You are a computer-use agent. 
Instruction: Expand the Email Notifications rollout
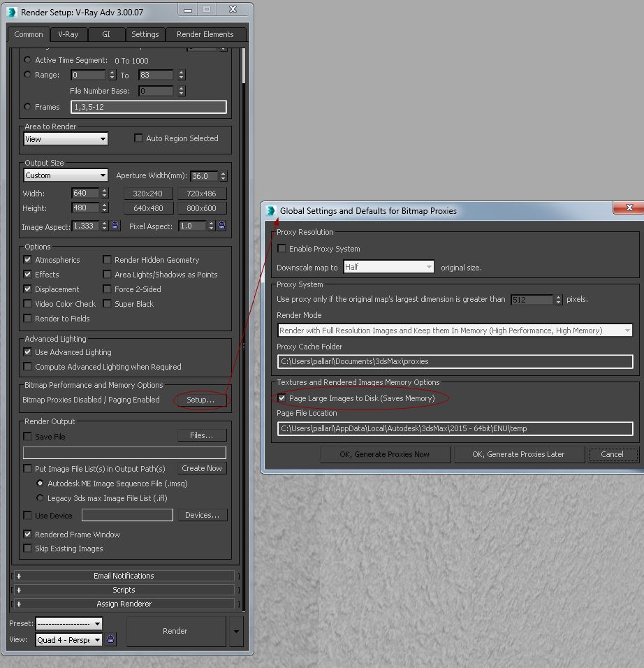(x=124, y=576)
